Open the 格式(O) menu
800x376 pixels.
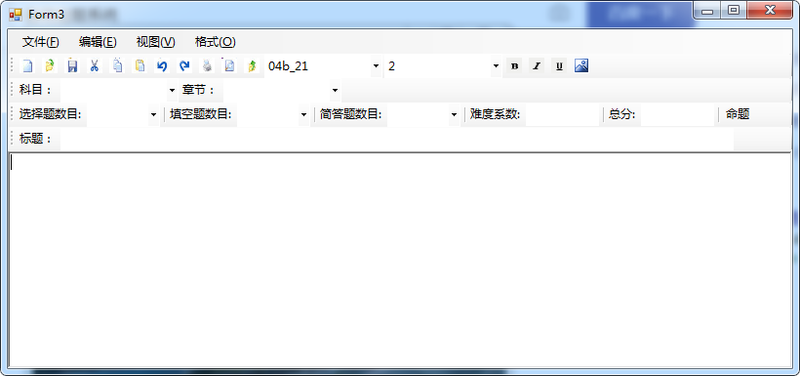tap(215, 42)
